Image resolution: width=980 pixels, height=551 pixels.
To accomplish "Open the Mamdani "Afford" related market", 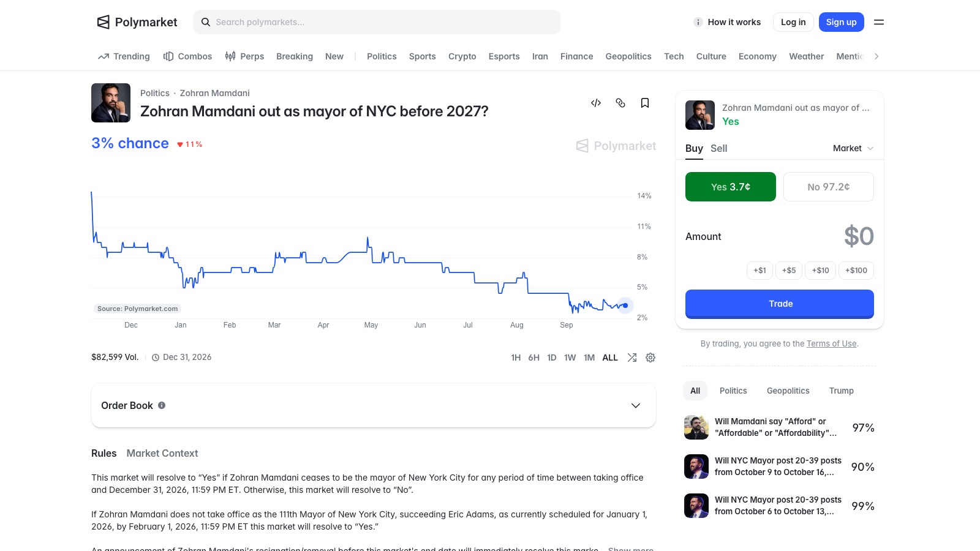I will pyautogui.click(x=779, y=427).
